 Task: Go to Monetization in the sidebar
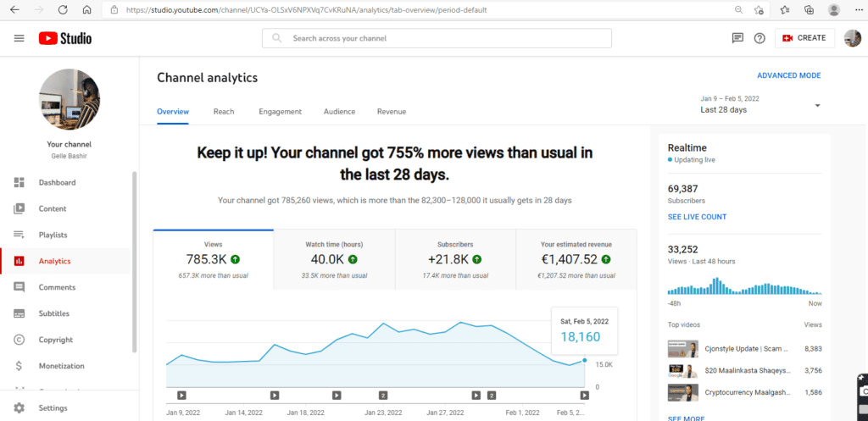(x=61, y=366)
